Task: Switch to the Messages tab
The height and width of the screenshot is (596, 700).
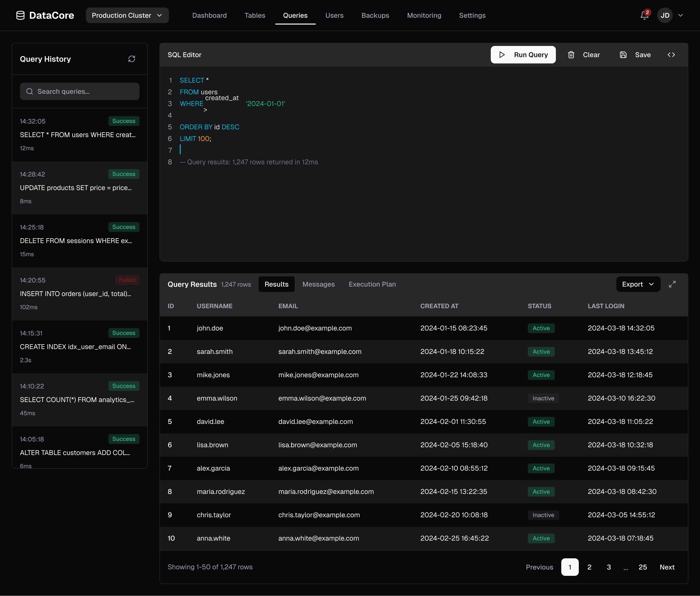Action: 318,284
